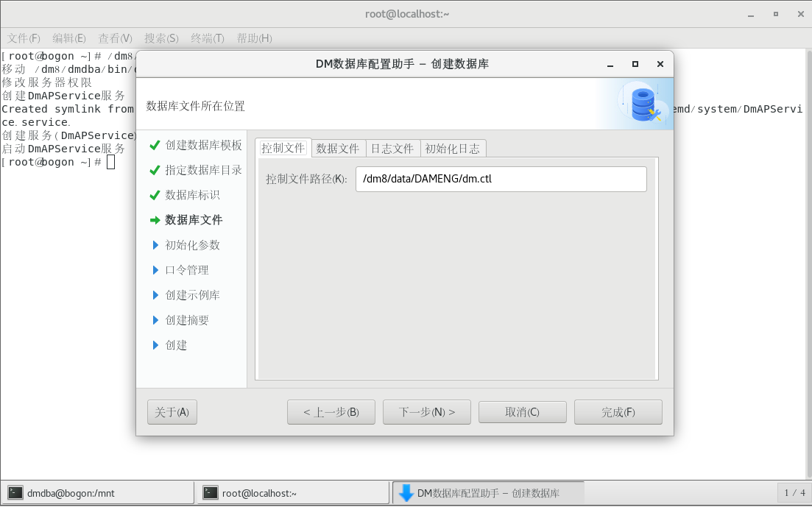This screenshot has height=507, width=812.
Task: Open the terminal 搜索(S) menu
Action: (161, 38)
